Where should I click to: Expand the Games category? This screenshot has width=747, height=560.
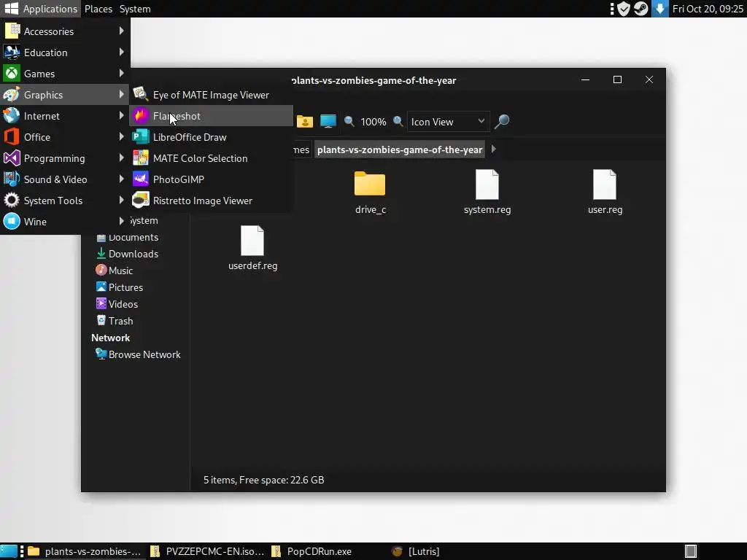[65, 74]
